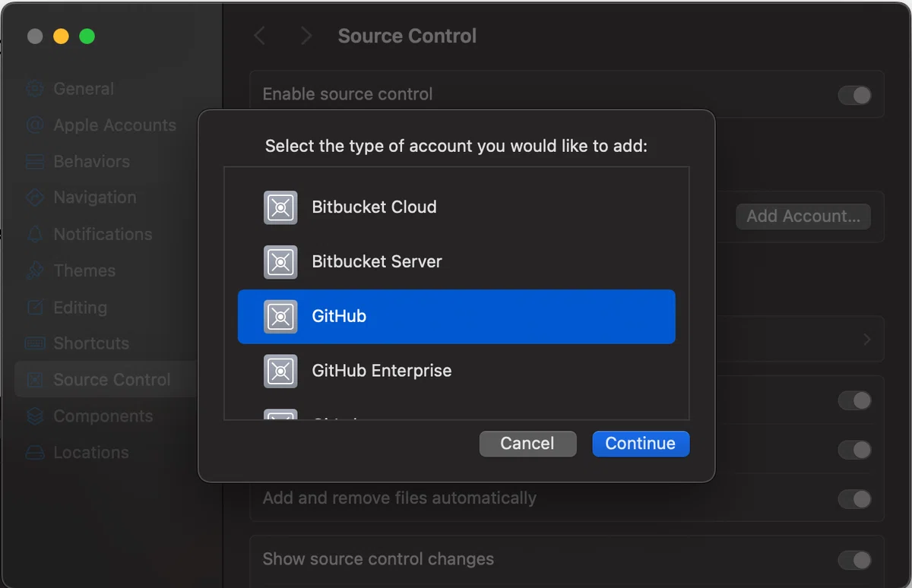Screen dimensions: 912x588
Task: Open Navigation settings label
Action: [95, 198]
